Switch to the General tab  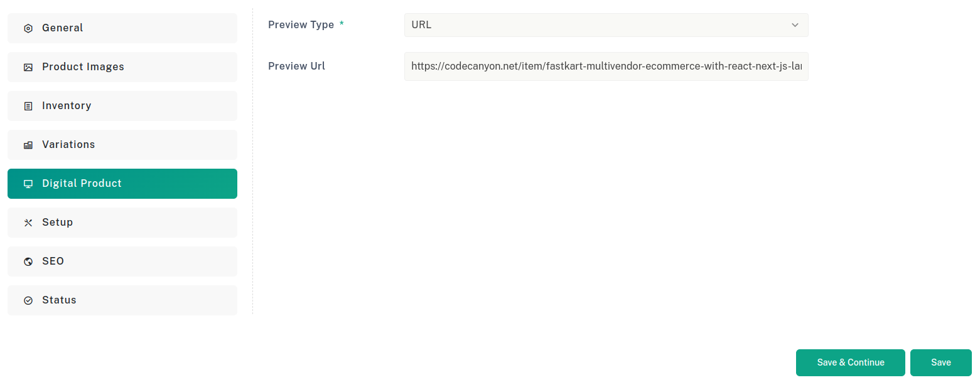pyautogui.click(x=122, y=28)
